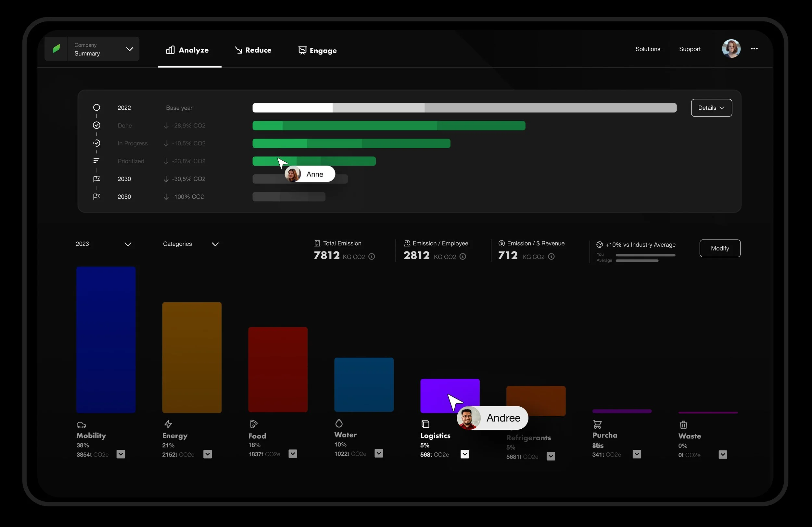
Task: Select the thin purple Purchases bar
Action: [622, 411]
